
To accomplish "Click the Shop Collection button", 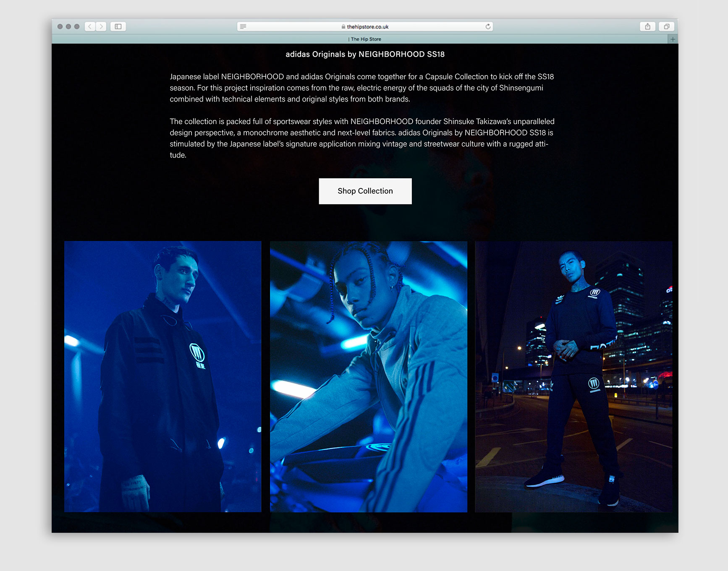I will click(365, 191).
